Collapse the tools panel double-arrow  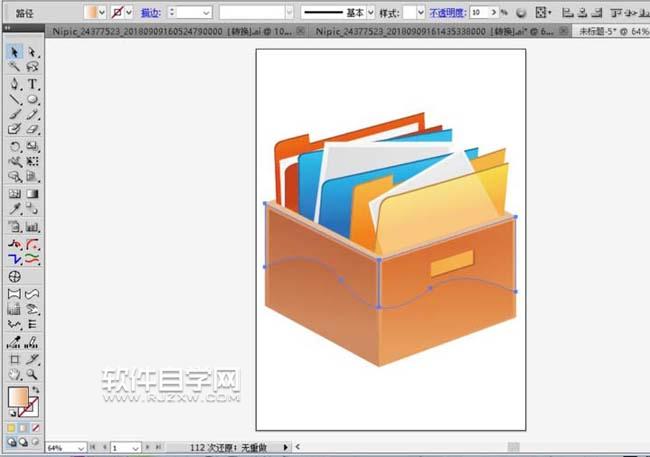pos(7,28)
